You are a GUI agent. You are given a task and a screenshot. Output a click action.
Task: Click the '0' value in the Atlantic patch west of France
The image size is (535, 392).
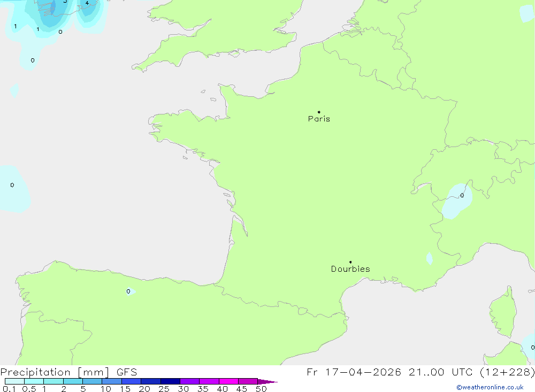[x=12, y=185]
